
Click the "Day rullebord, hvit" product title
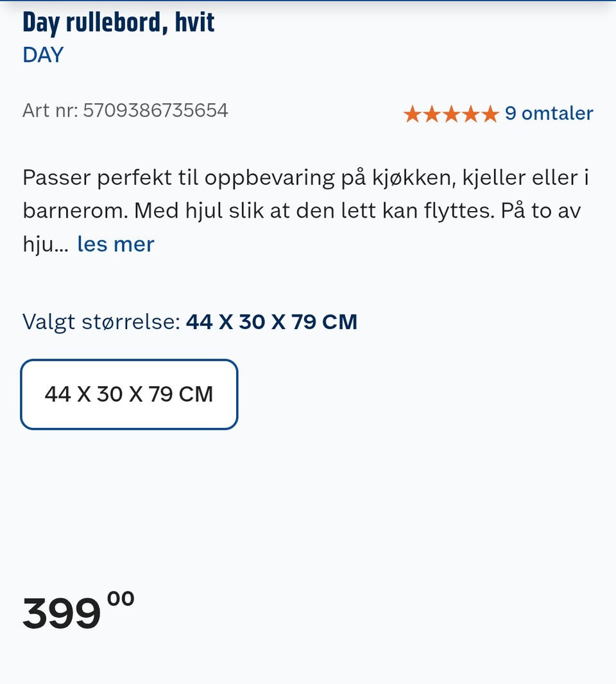coord(119,22)
